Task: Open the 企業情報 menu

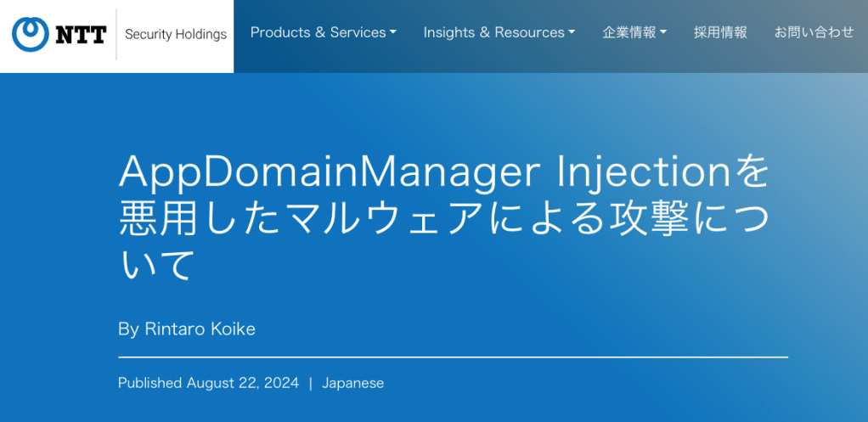Action: 629,32
